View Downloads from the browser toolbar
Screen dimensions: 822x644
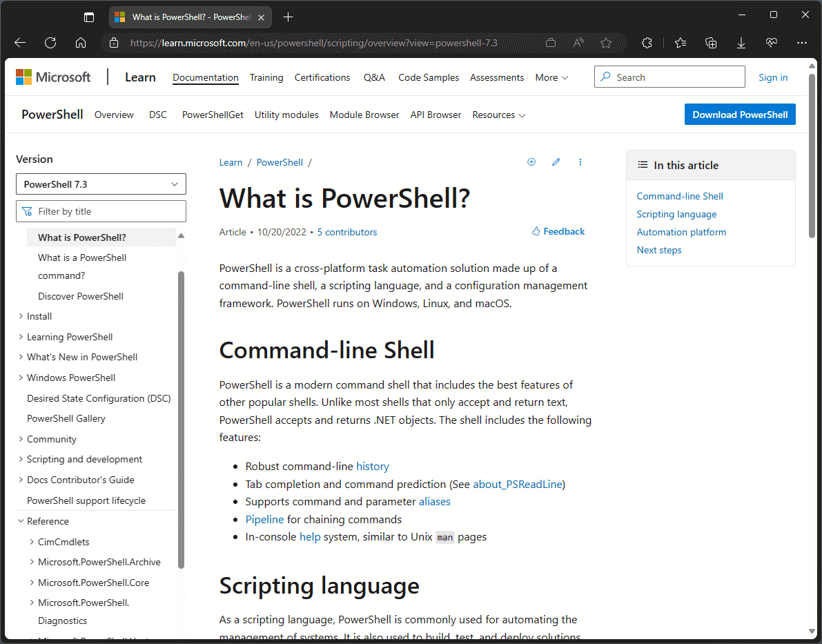click(741, 42)
